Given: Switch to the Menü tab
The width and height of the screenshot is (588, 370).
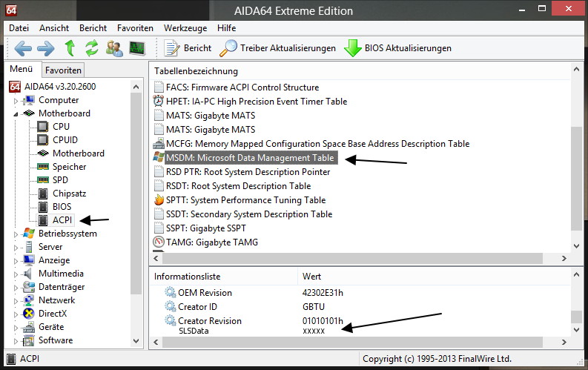Looking at the screenshot, I should 21,69.
